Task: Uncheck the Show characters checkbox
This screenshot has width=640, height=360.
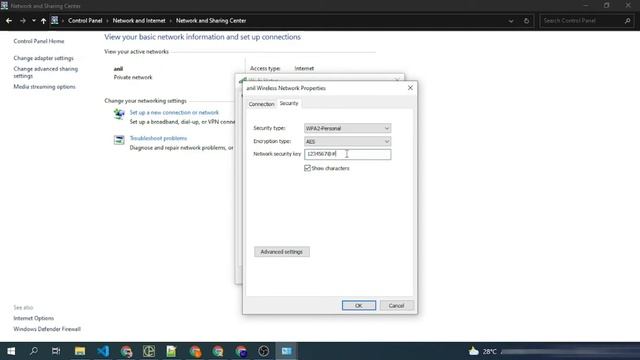Action: pyautogui.click(x=307, y=168)
